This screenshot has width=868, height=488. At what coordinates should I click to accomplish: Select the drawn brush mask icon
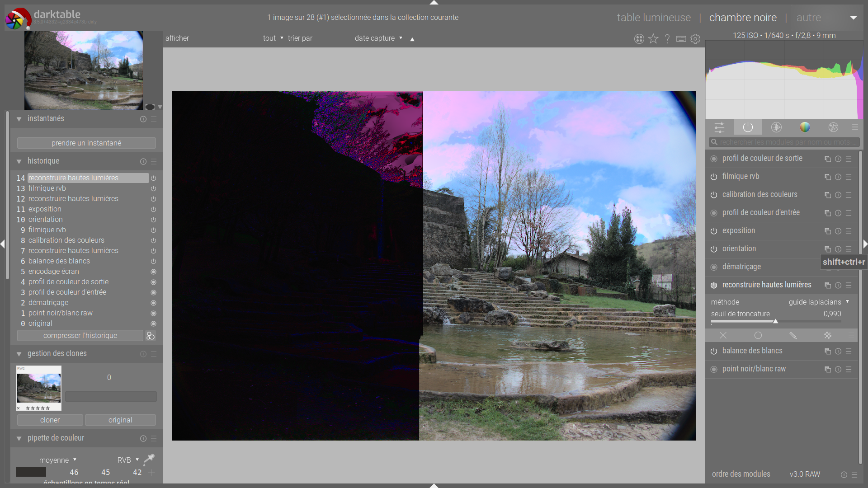(x=793, y=335)
